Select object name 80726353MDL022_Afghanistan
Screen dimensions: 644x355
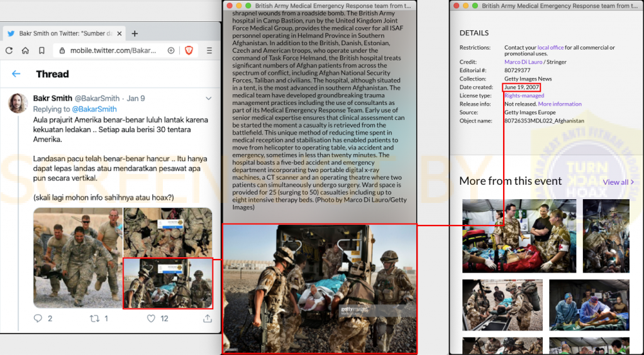(x=544, y=121)
